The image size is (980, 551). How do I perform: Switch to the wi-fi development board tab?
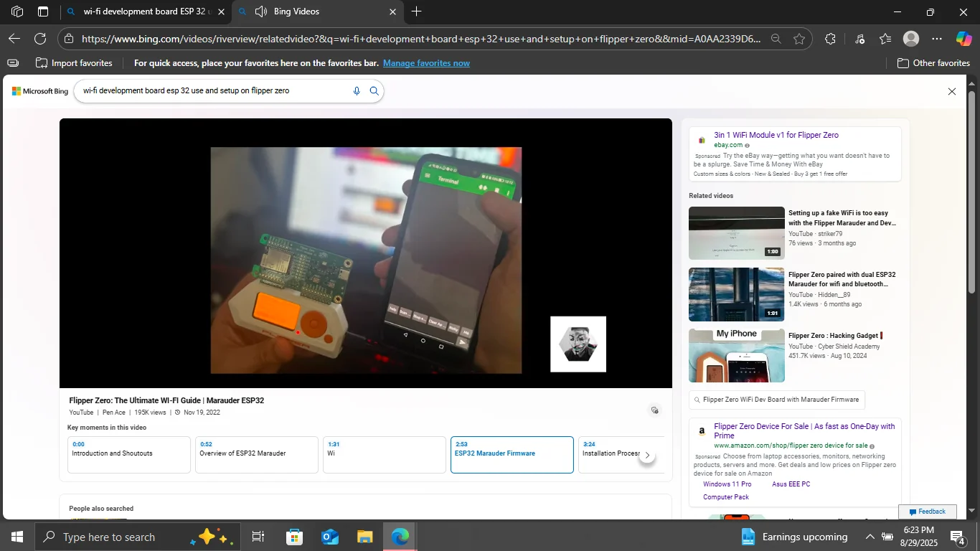[146, 11]
